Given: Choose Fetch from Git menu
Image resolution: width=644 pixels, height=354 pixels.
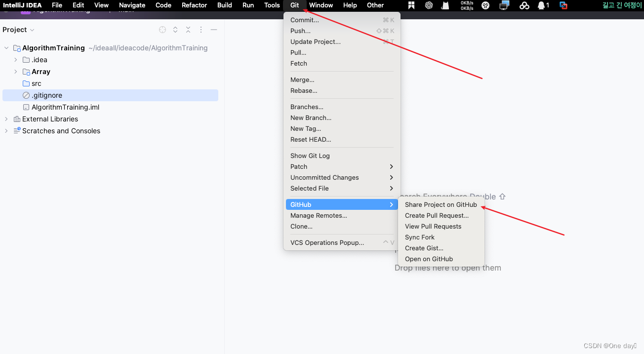Looking at the screenshot, I should 342,64.
